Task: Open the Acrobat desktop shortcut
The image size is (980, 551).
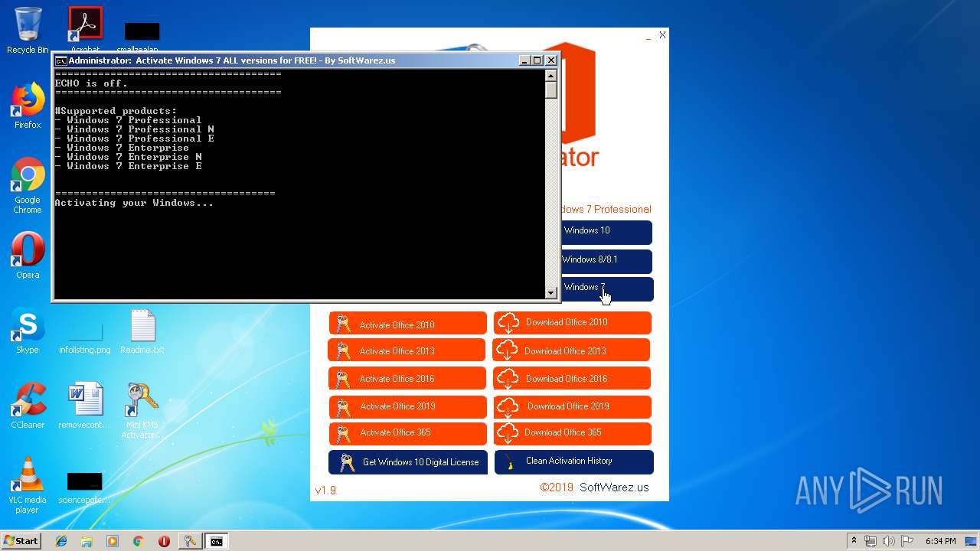Action: tap(85, 29)
